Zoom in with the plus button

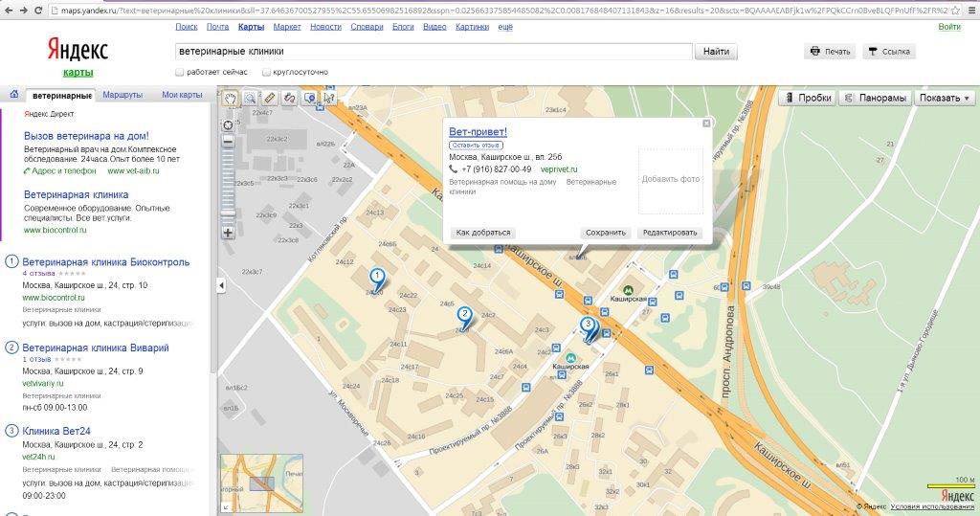pos(228,233)
